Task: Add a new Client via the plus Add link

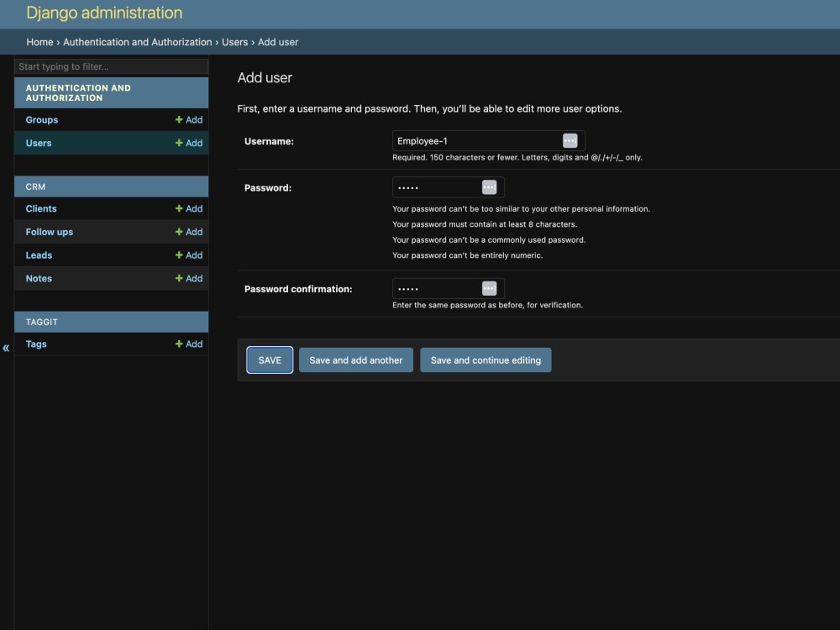Action: point(188,208)
